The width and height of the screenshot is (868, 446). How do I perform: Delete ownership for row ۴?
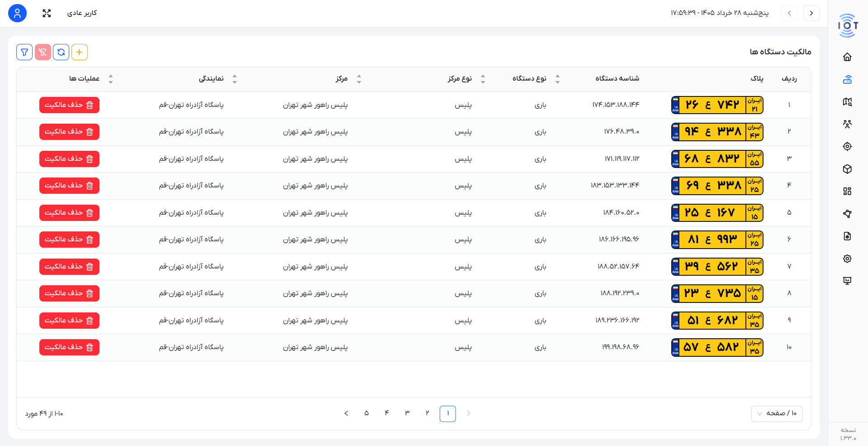click(69, 186)
